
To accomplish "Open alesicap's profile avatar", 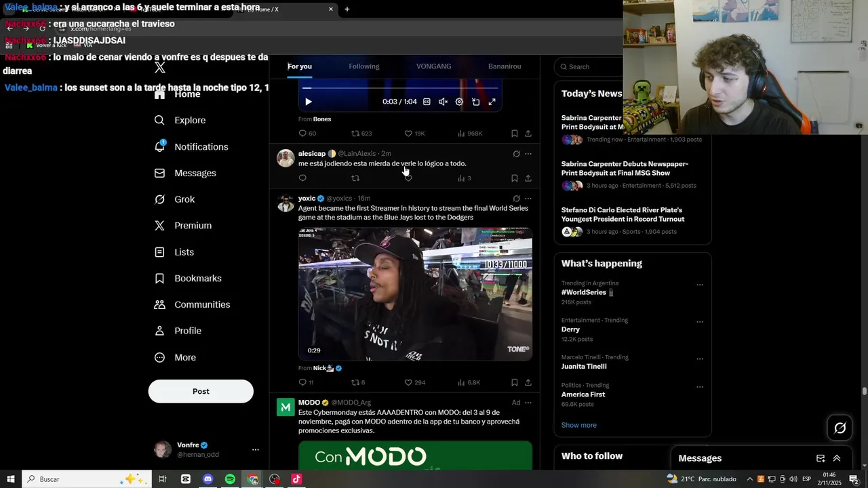I will click(x=285, y=158).
